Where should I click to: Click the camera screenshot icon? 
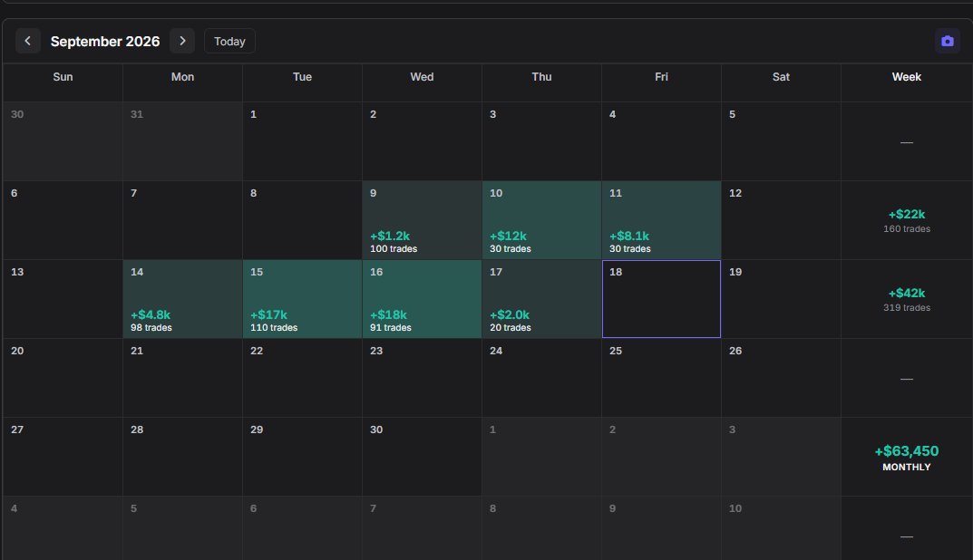coord(947,41)
